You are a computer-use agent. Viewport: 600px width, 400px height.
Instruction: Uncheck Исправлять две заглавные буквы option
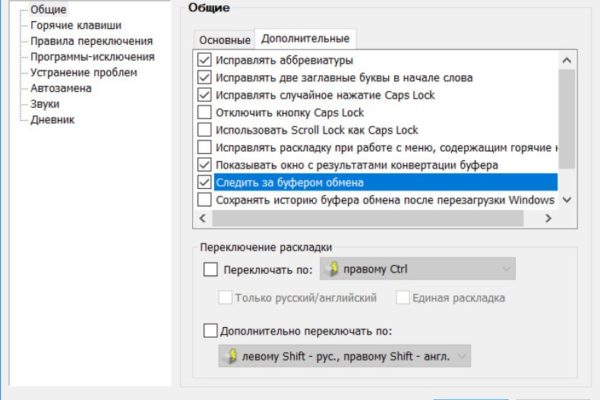tap(206, 78)
